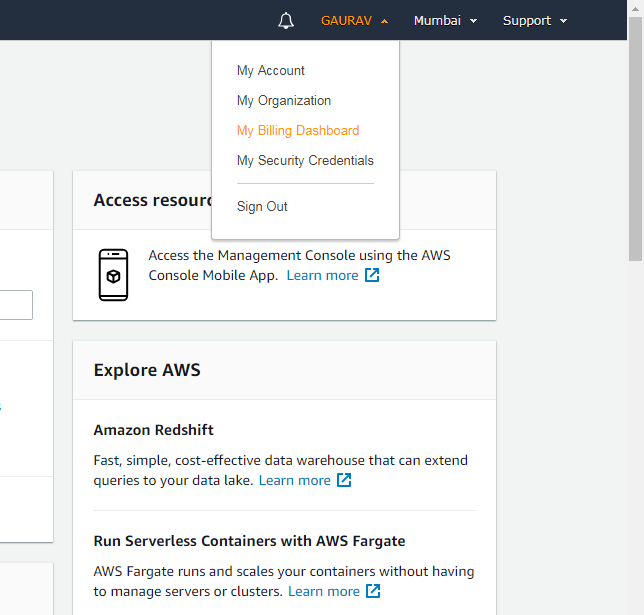Image resolution: width=644 pixels, height=615 pixels.
Task: Choose Sign Out in the account menu
Action: [x=262, y=206]
